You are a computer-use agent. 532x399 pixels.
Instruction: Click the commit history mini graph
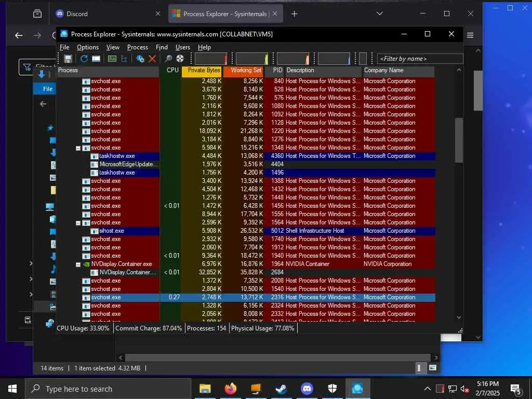(252, 59)
